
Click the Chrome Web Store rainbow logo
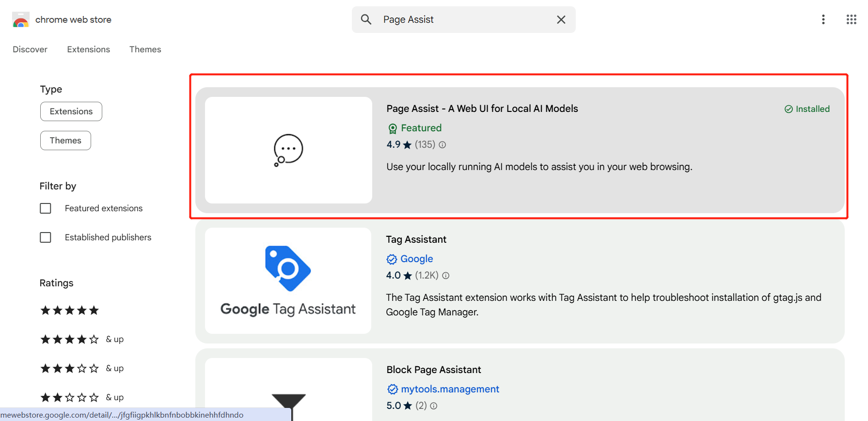(x=20, y=20)
